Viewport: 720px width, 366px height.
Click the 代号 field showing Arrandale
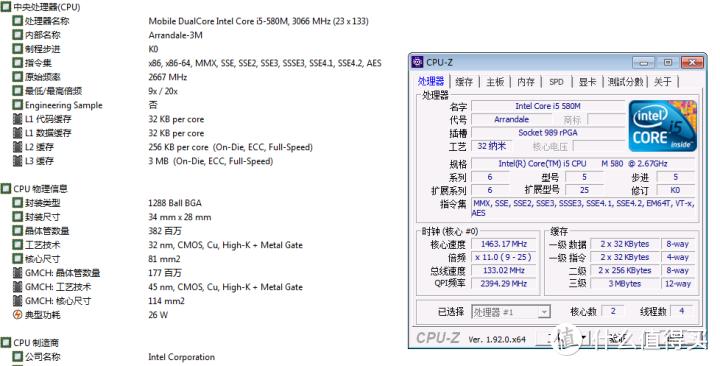pyautogui.click(x=511, y=119)
